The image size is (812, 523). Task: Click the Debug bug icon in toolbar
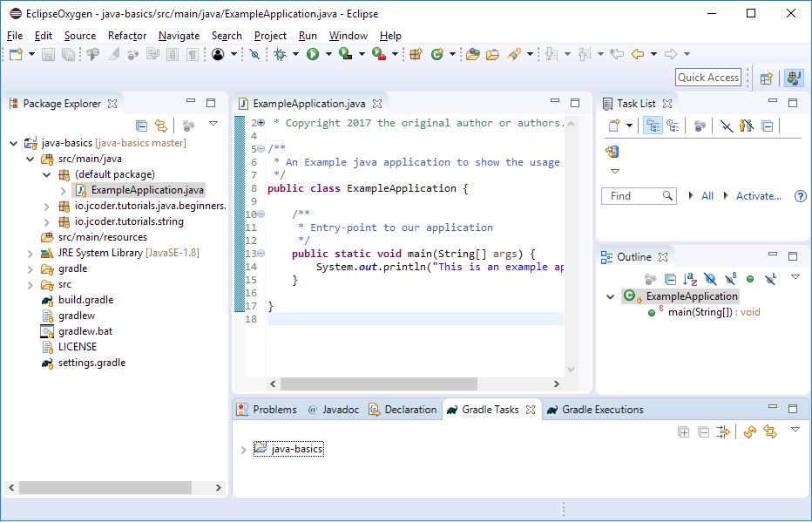[x=281, y=54]
